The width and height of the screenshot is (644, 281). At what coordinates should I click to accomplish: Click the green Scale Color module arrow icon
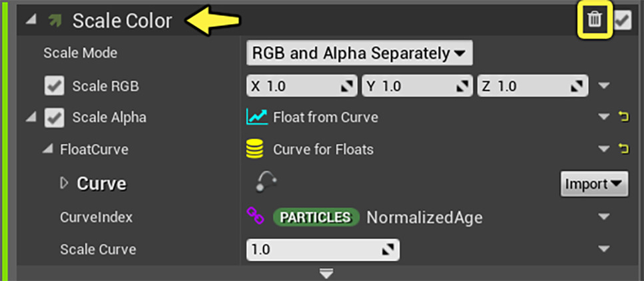[x=55, y=21]
